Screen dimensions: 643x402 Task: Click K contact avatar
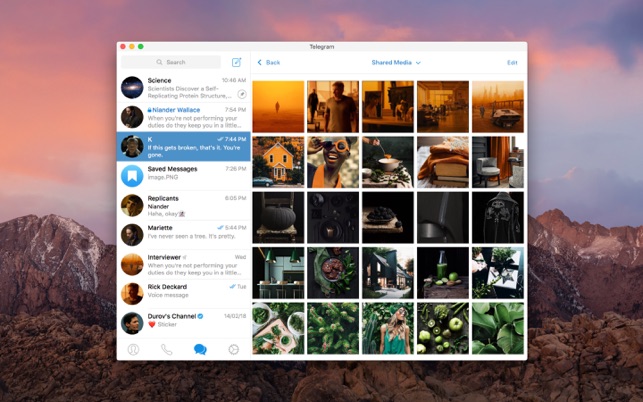pyautogui.click(x=132, y=146)
